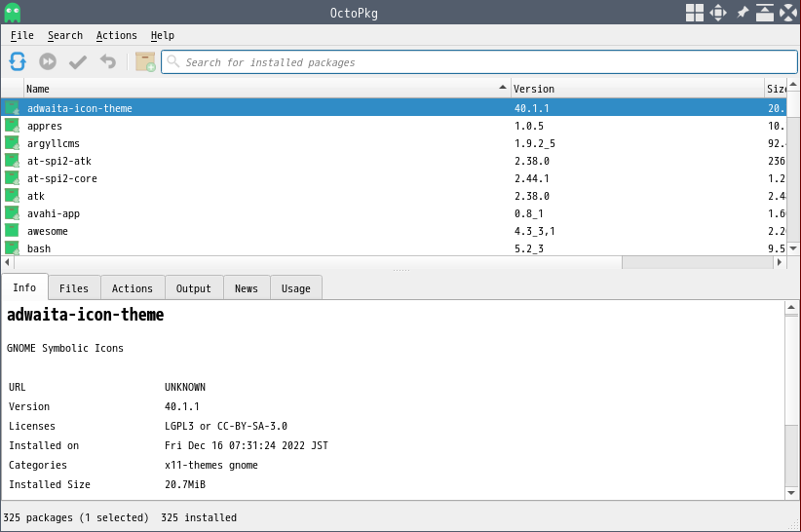The image size is (801, 532).
Task: Click the remote package search box icon
Action: point(145,61)
